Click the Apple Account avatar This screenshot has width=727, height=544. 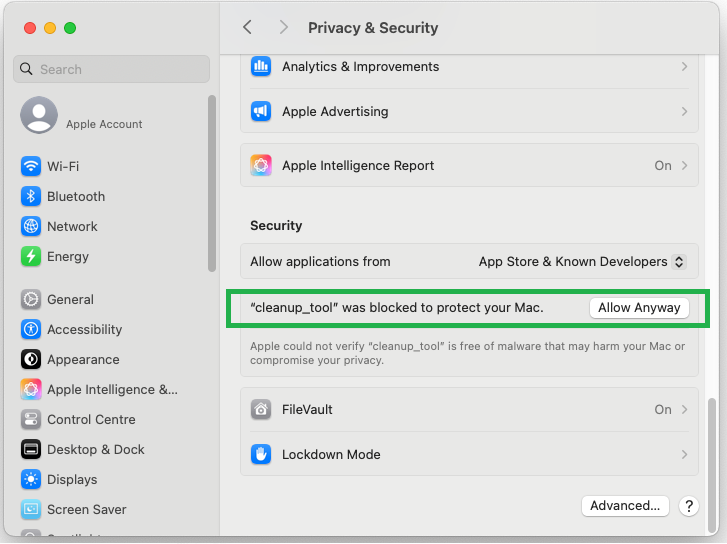(39, 115)
